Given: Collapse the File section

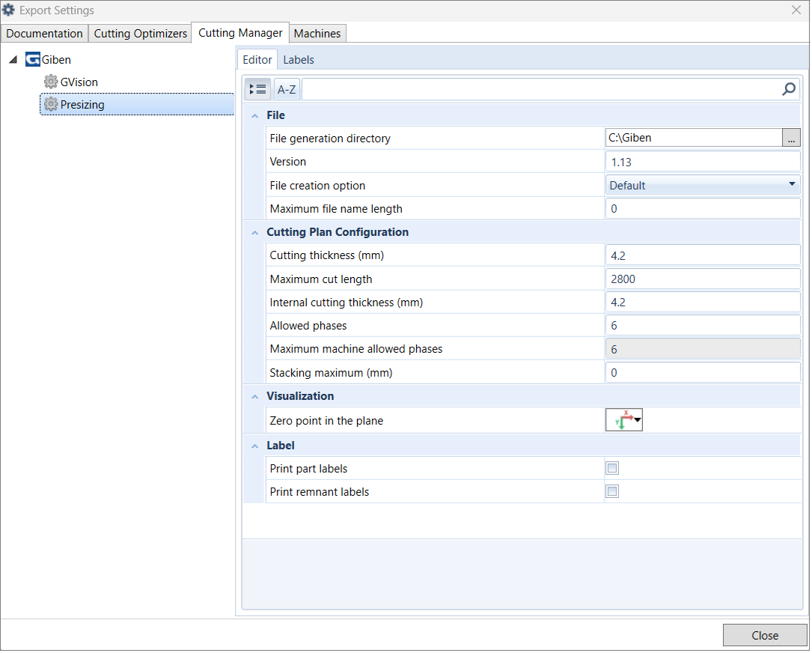Looking at the screenshot, I should (254, 115).
